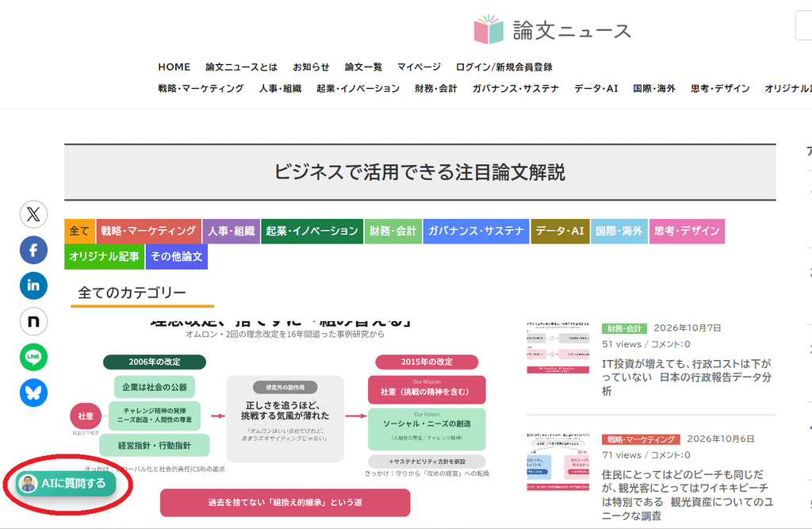Click ログイン/新規会員登録 link
This screenshot has height=529, width=812.
point(504,67)
